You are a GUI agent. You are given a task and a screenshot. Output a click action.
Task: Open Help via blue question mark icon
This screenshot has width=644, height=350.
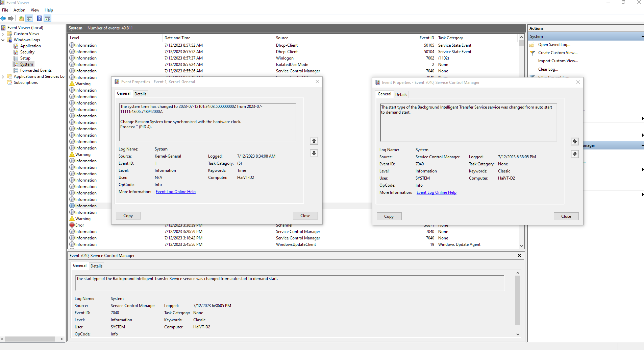coord(39,19)
